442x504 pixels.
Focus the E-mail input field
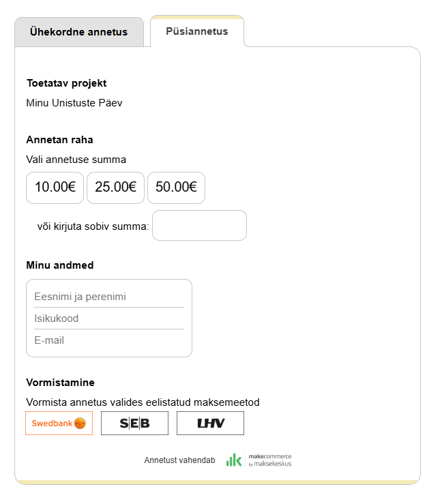[109, 340]
